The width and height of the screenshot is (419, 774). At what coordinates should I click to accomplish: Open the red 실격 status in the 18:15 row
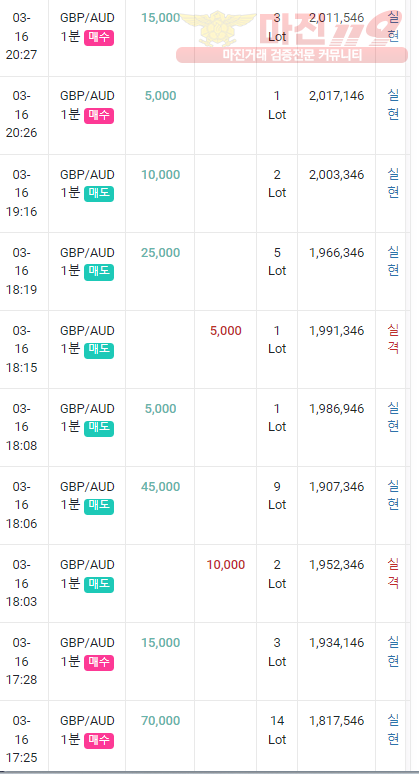(x=393, y=339)
